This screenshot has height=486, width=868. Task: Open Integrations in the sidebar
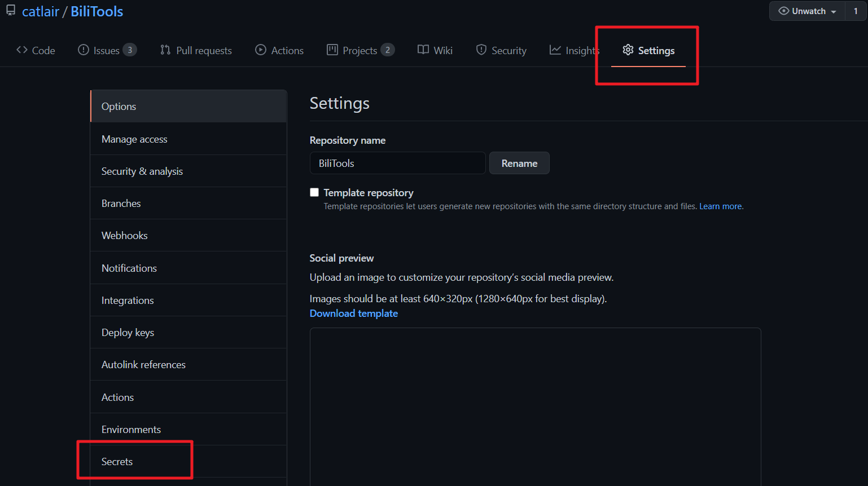click(188, 300)
